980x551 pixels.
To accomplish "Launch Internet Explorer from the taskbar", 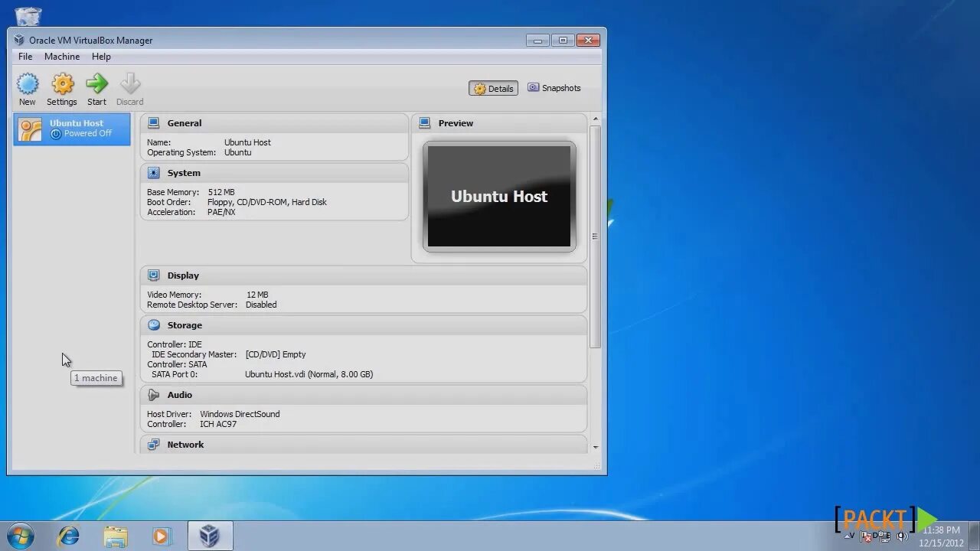I will (68, 536).
